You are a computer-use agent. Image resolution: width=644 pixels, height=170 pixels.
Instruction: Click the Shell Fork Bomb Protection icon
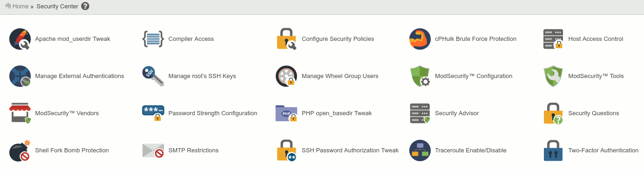[x=20, y=150]
